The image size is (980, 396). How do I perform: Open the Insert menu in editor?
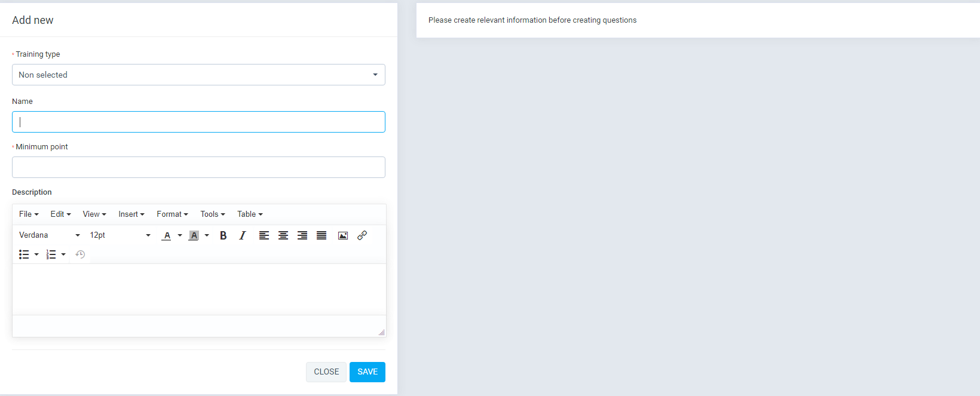tap(131, 214)
